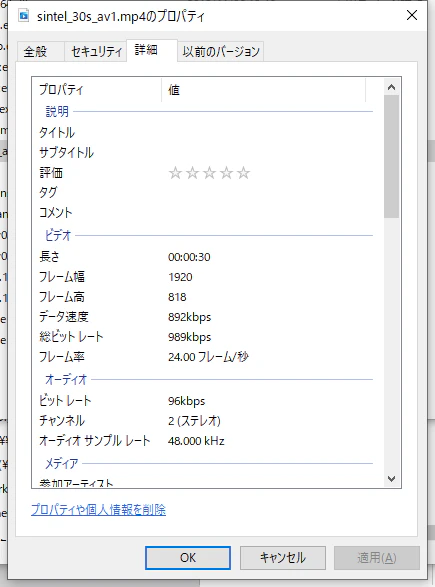Set rating to five stars
The width and height of the screenshot is (435, 587).
pos(243,173)
